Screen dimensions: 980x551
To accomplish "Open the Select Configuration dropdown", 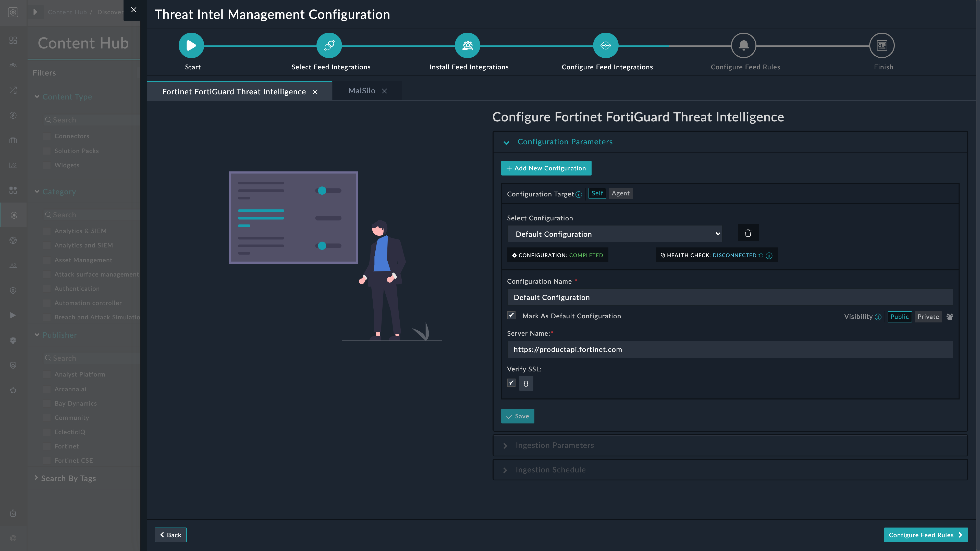I will 614,234.
